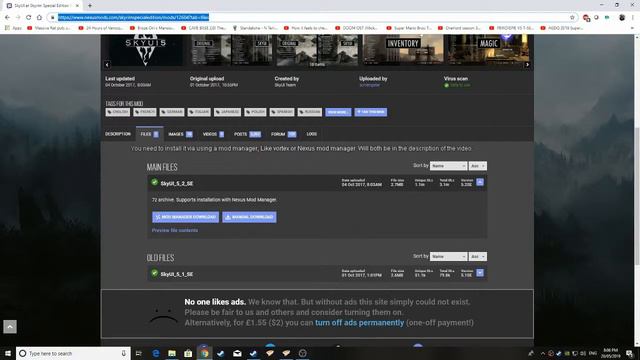This screenshot has height=360, width=640.
Task: Open the notification center icon
Action: tap(630, 353)
